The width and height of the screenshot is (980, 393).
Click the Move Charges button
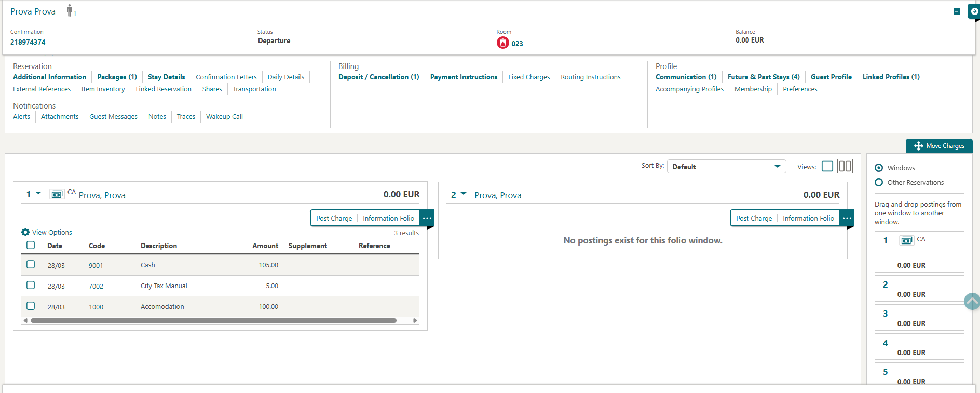click(x=939, y=146)
